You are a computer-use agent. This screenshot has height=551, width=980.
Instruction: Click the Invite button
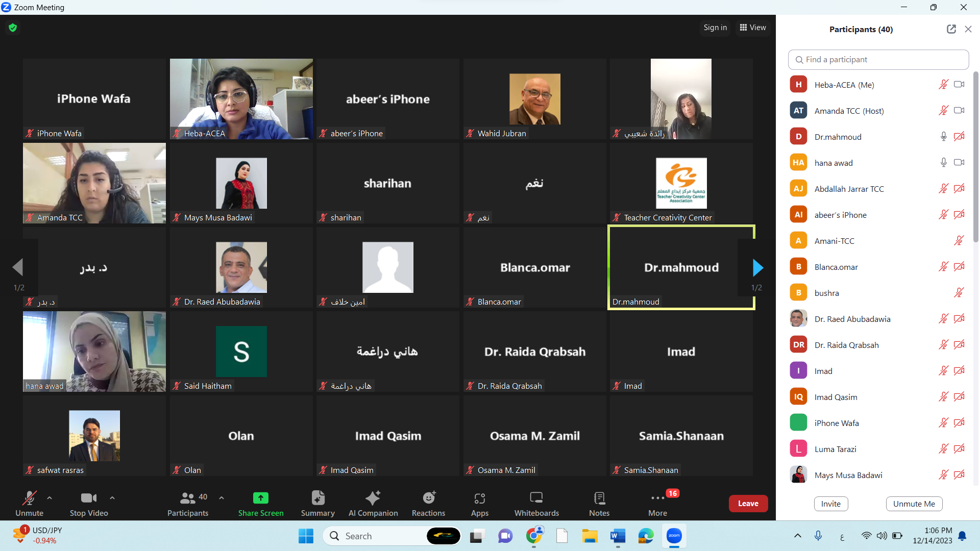(830, 504)
